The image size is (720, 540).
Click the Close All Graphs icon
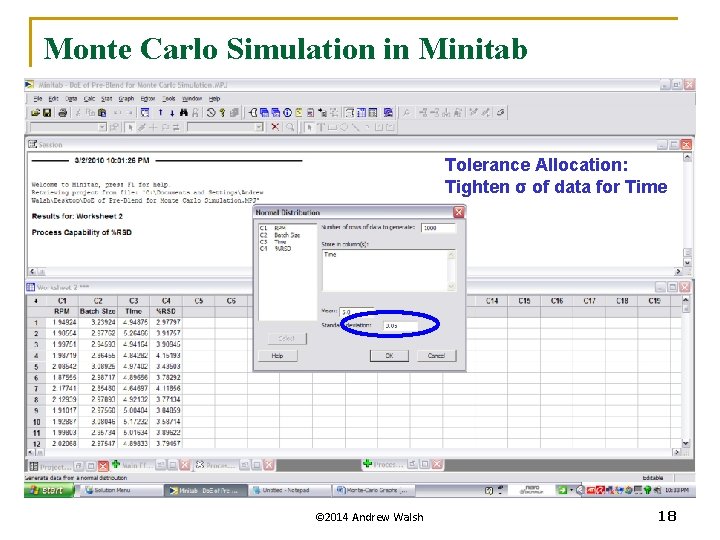388,112
